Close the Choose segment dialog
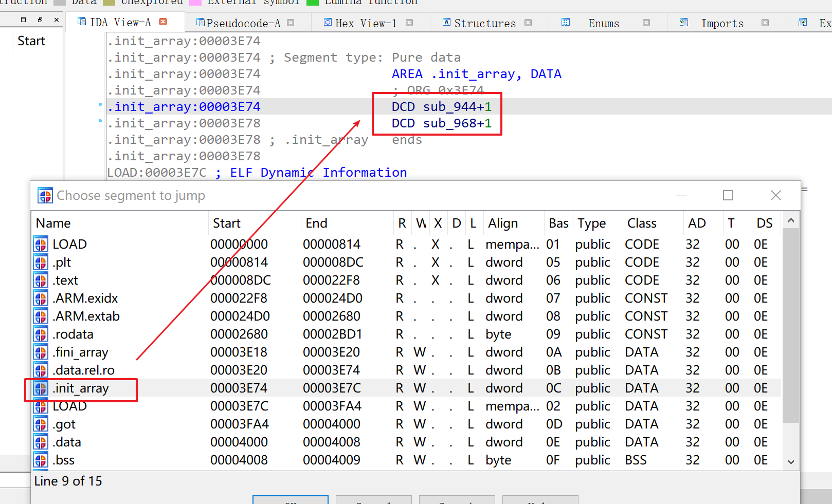The image size is (832, 504). click(776, 195)
